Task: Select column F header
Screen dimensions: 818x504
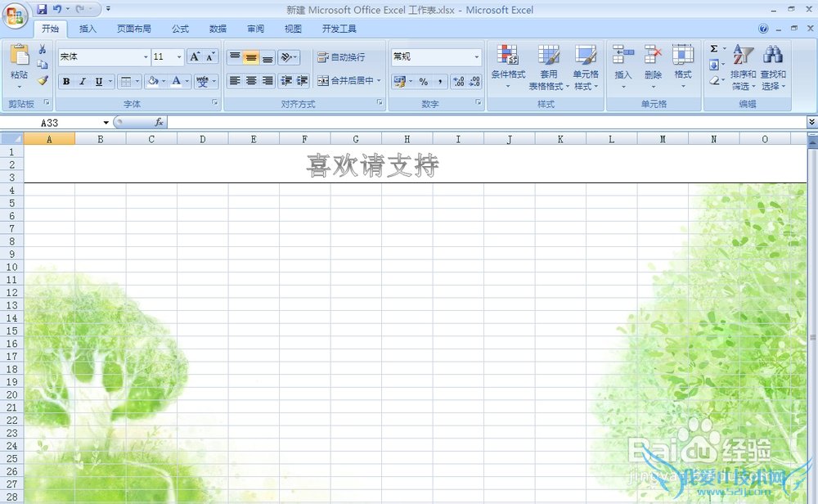Action: [304, 139]
